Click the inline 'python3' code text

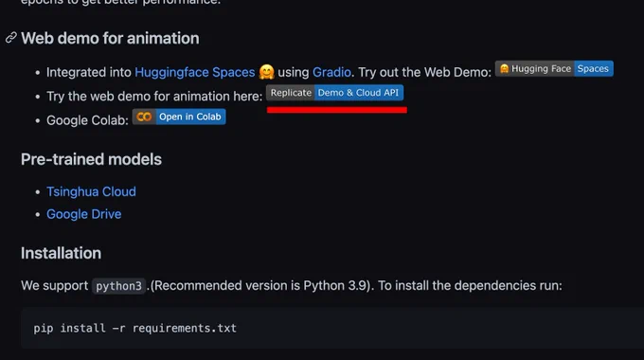118,286
